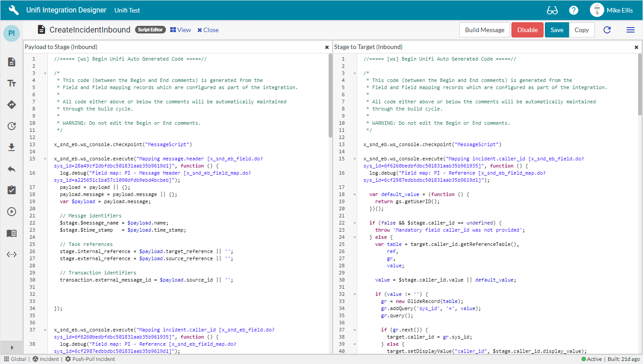The height and width of the screenshot is (364, 643).
Task: Click the reply arrow sidebar icon
Action: 12,169
